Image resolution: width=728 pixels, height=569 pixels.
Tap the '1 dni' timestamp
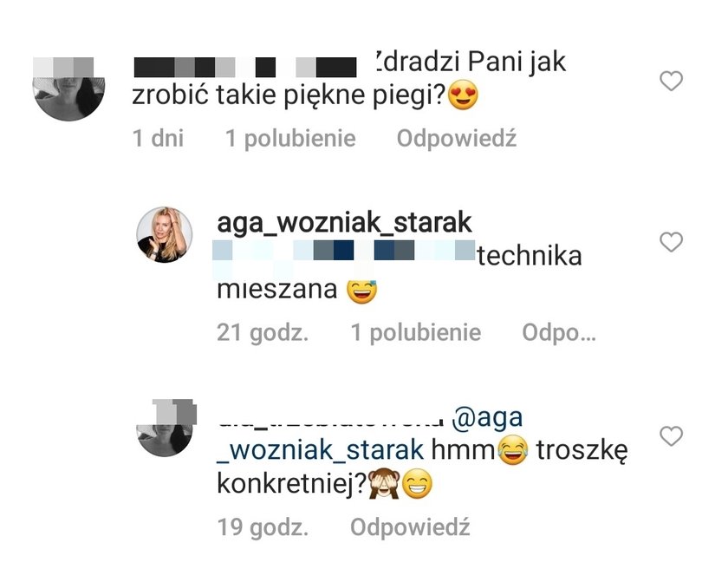(158, 138)
